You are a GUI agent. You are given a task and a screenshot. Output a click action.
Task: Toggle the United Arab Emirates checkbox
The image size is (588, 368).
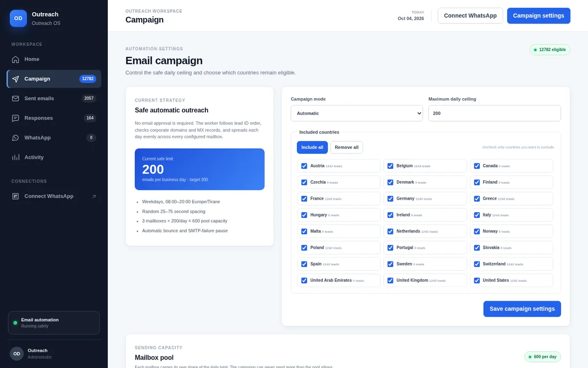(304, 280)
